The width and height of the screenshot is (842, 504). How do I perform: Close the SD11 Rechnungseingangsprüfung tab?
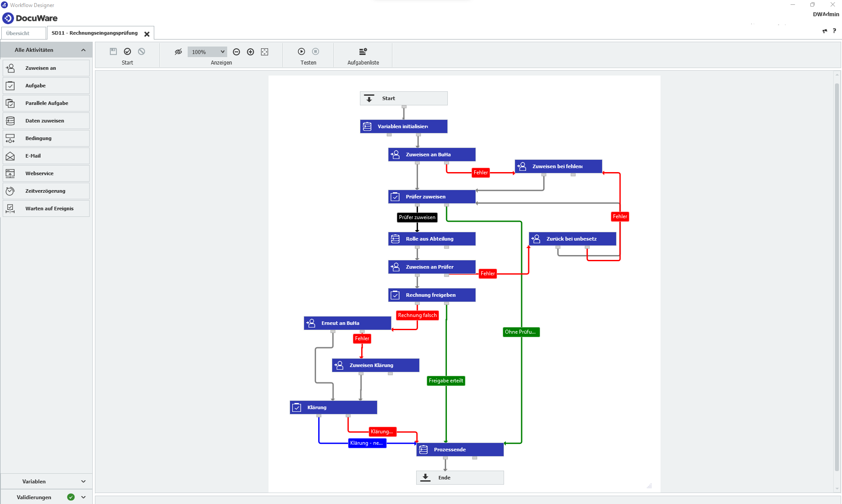click(x=147, y=34)
